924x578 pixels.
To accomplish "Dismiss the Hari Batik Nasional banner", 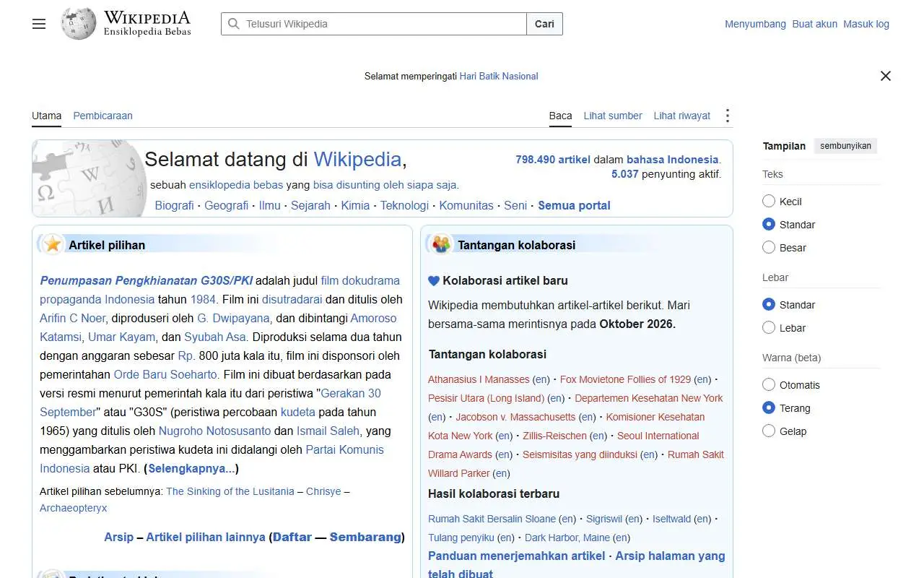I will pyautogui.click(x=886, y=76).
